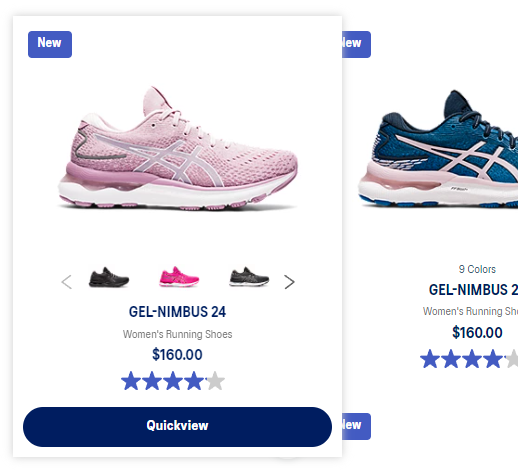Click the fifth gray star in first card rating
518x472 pixels.
[215, 381]
